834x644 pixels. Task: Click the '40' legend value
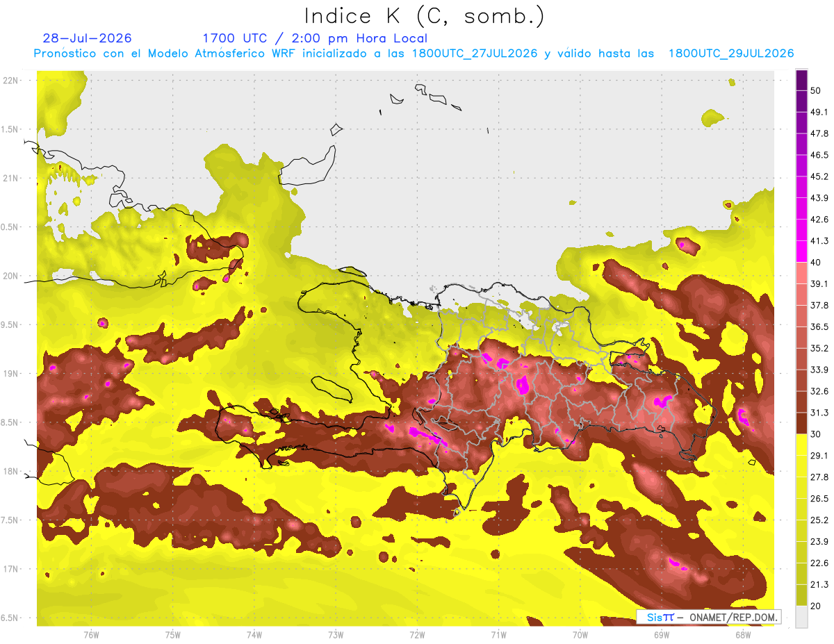[x=816, y=263]
